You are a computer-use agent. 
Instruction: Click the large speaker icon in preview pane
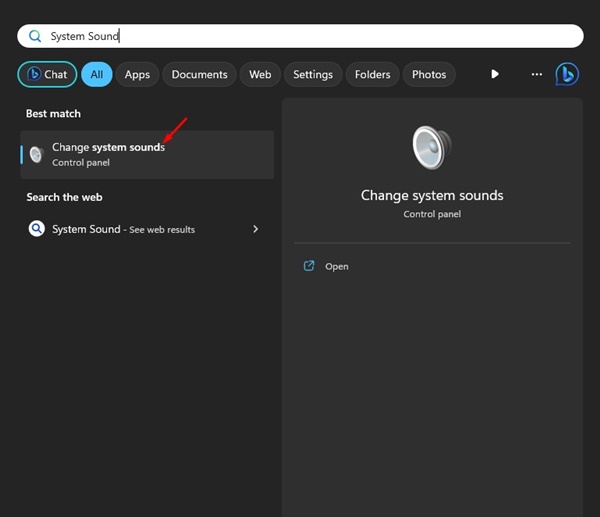tap(432, 148)
